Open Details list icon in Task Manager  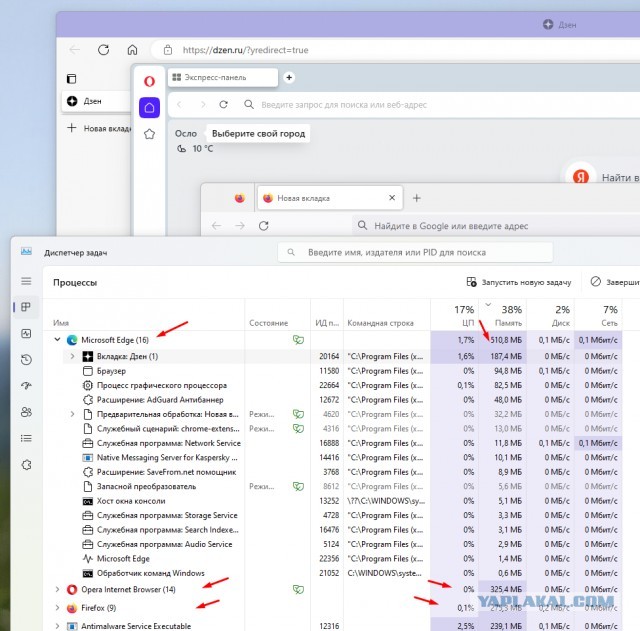(26, 438)
